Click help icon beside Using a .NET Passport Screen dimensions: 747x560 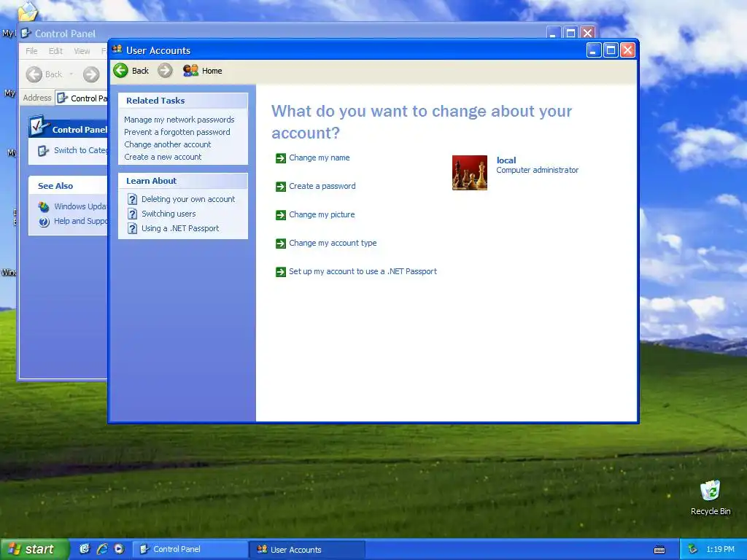133,228
